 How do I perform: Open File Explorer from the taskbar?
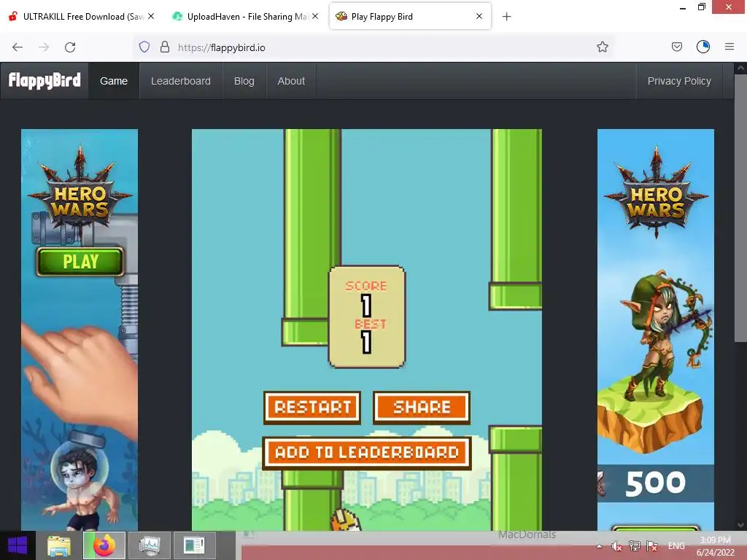click(x=59, y=545)
